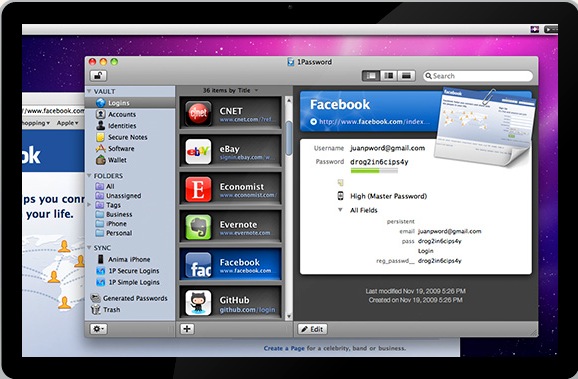Image resolution: width=578 pixels, height=379 pixels.
Task: Select the Facebook login entry
Action: pos(230,264)
